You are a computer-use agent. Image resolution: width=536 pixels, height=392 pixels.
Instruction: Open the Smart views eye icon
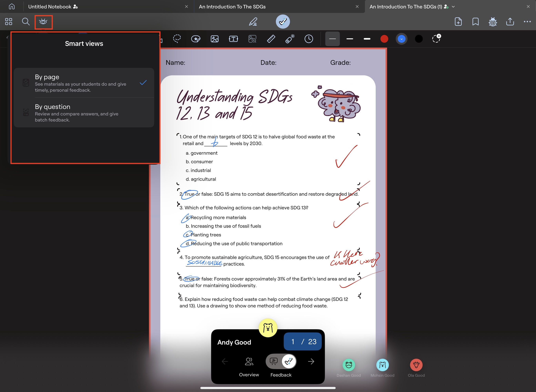point(43,22)
